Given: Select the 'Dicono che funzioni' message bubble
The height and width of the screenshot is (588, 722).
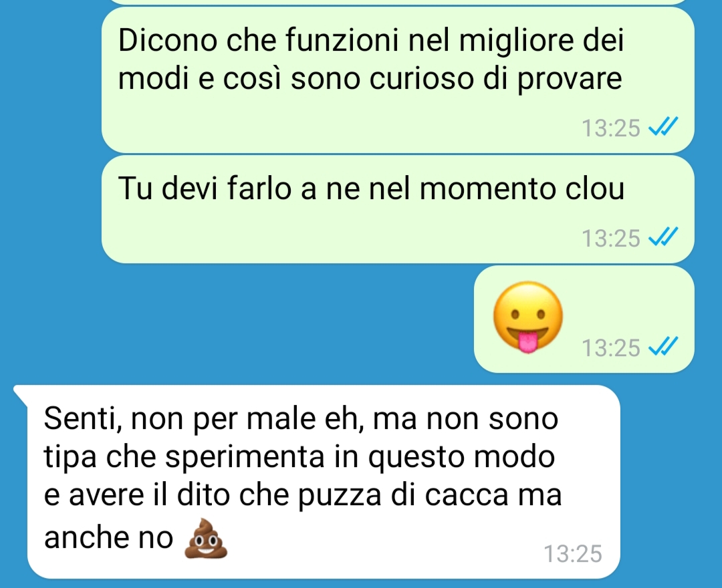Looking at the screenshot, I should click(398, 80).
